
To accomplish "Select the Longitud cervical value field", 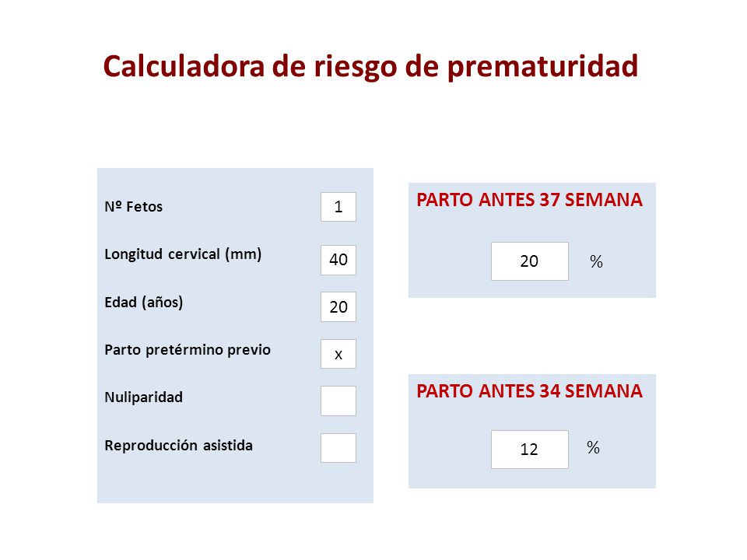I will pyautogui.click(x=338, y=260).
